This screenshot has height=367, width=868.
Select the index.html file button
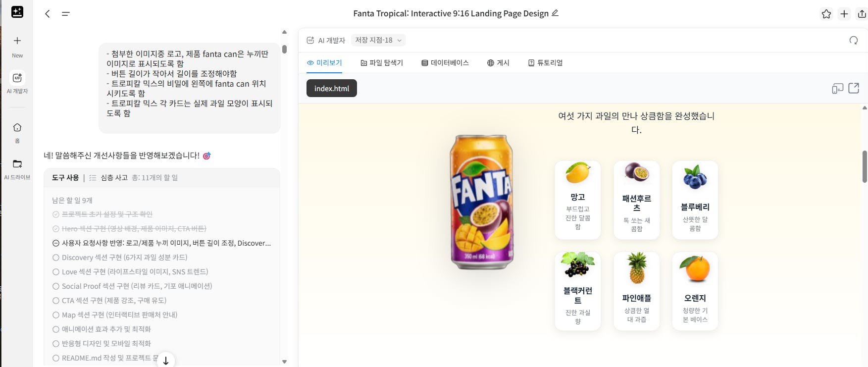[x=332, y=88]
